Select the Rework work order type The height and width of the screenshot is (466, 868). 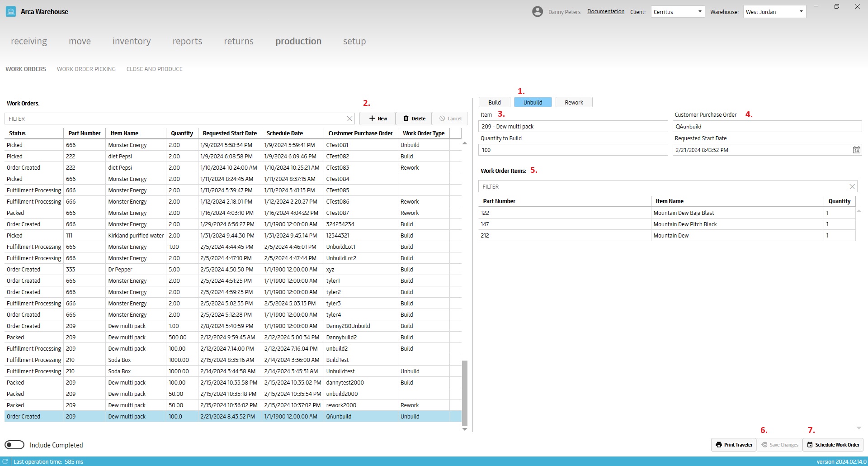574,102
